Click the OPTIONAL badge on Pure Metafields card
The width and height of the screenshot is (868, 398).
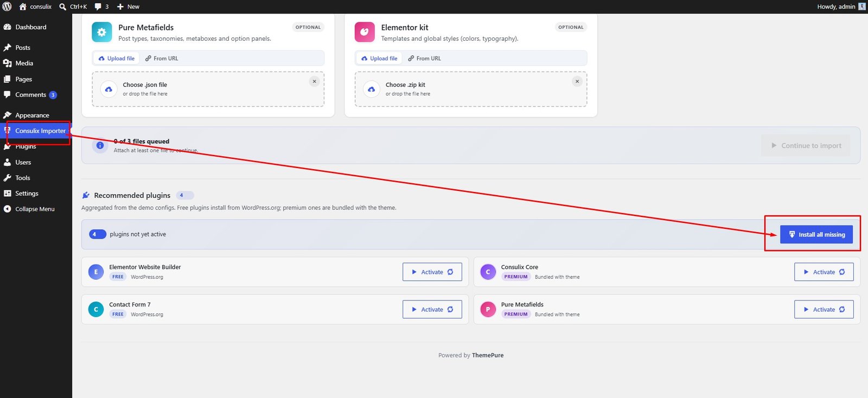pyautogui.click(x=308, y=27)
